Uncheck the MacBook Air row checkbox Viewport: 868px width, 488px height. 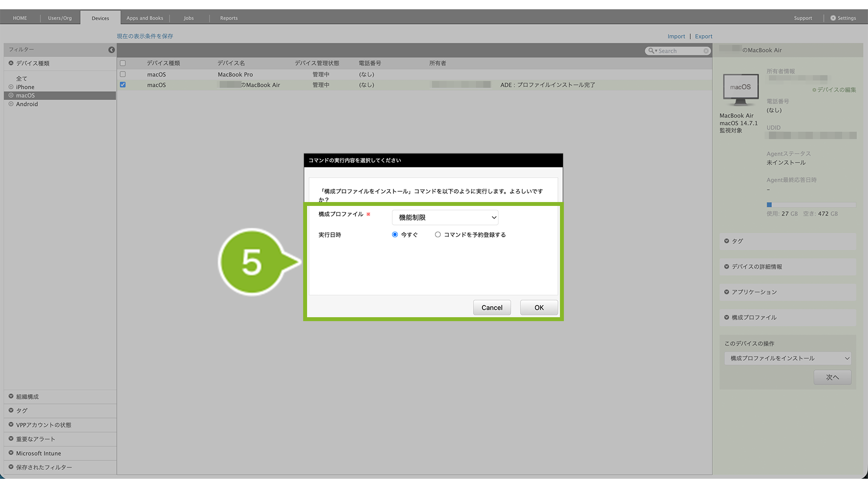point(123,85)
